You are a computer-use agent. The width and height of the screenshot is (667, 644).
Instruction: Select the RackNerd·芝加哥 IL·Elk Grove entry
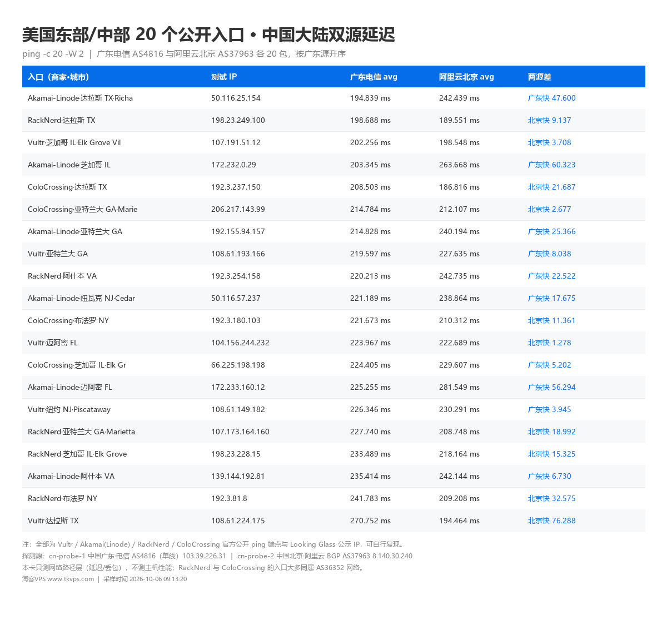[x=77, y=454]
